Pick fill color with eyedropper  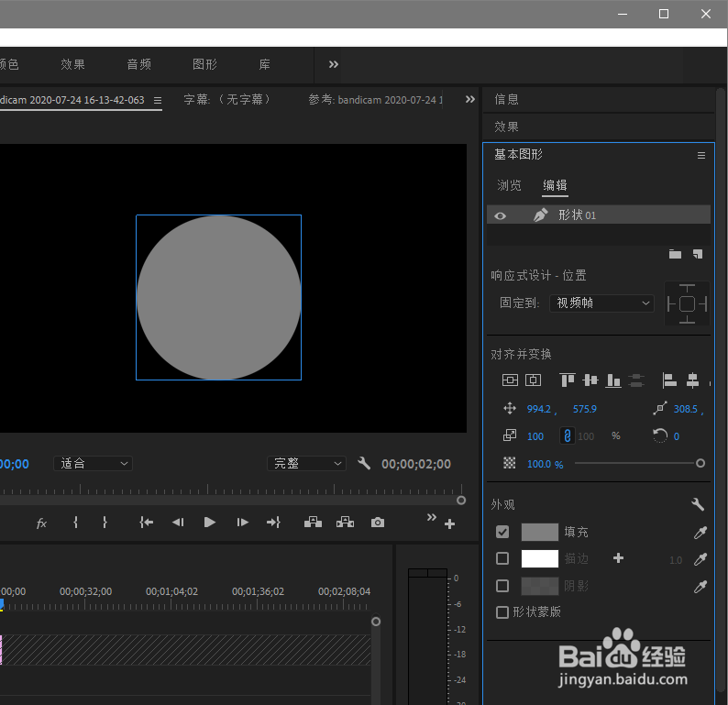click(700, 533)
